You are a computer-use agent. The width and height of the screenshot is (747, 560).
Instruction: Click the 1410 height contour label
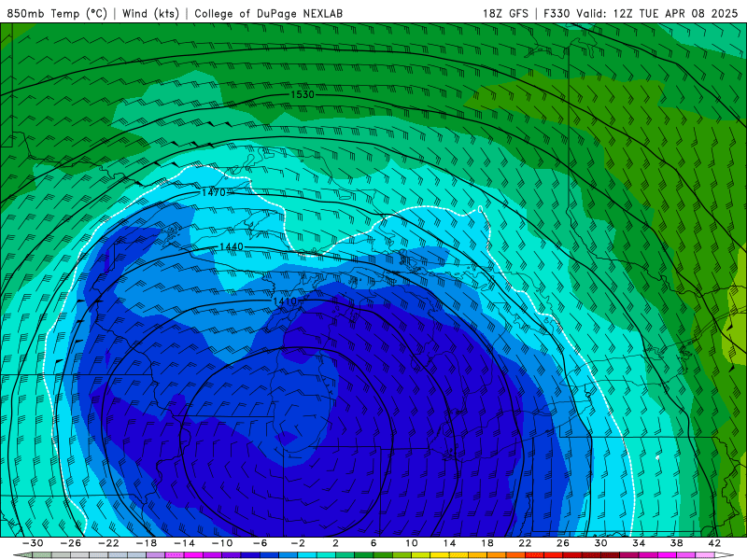[285, 301]
